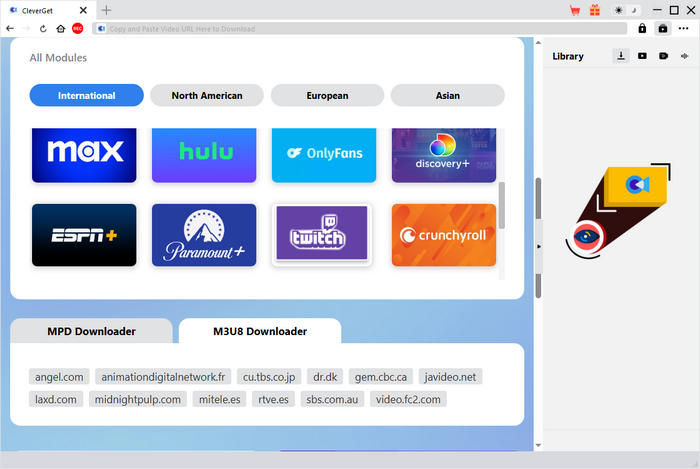Open the angel.com site link
This screenshot has width=700, height=469.
(59, 377)
